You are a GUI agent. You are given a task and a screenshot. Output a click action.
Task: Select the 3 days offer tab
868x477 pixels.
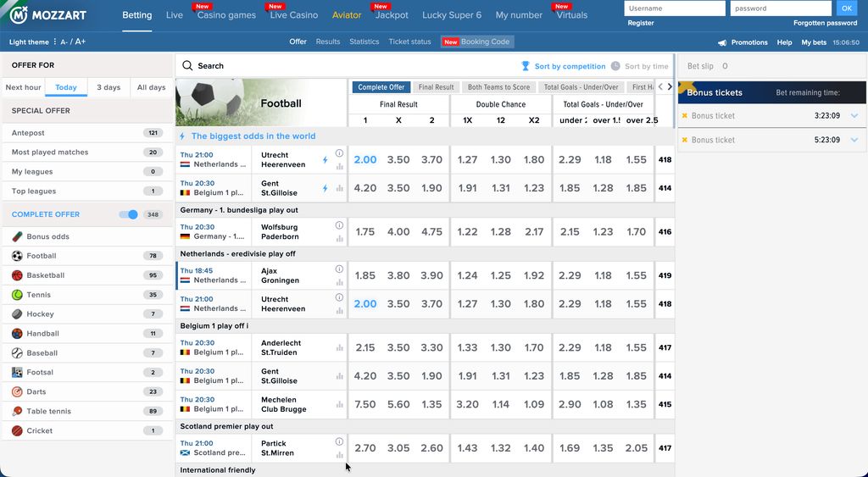pyautogui.click(x=108, y=87)
